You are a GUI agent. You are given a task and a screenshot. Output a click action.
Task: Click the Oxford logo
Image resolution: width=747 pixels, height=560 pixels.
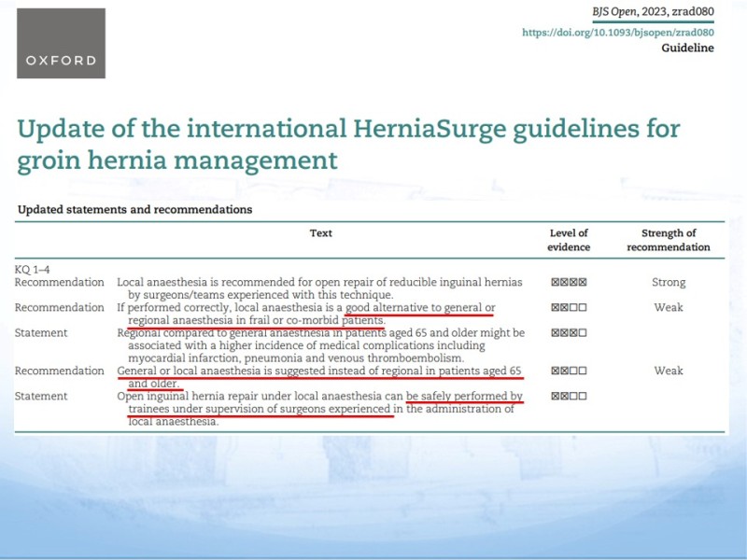coord(61,43)
